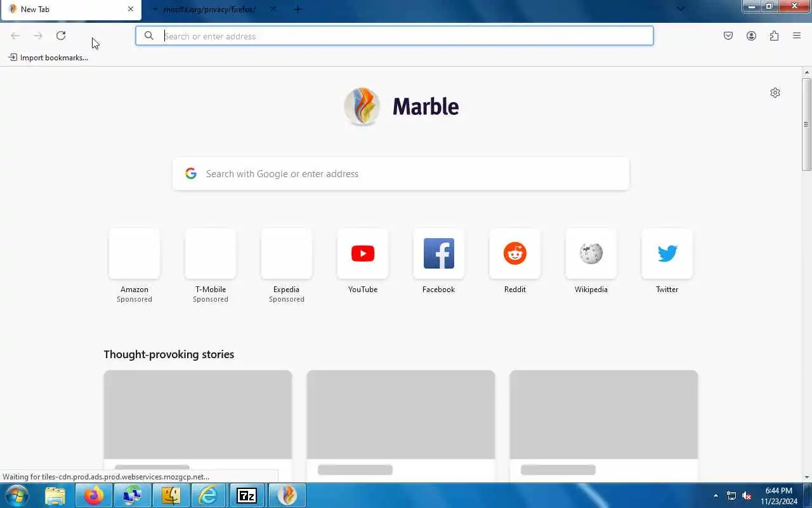Close the mozilla.org privacy tab
Viewport: 812px width, 508px height.
click(273, 10)
